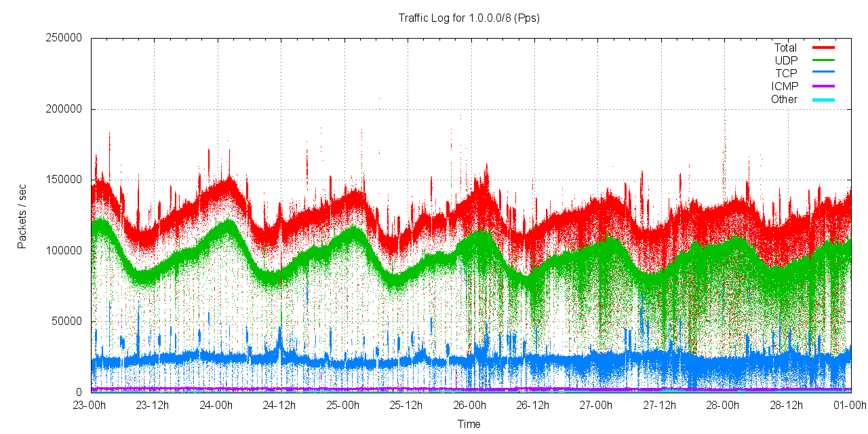This screenshot has width=868, height=434.
Task: Select the ICMP label in the legend
Action: click(785, 86)
